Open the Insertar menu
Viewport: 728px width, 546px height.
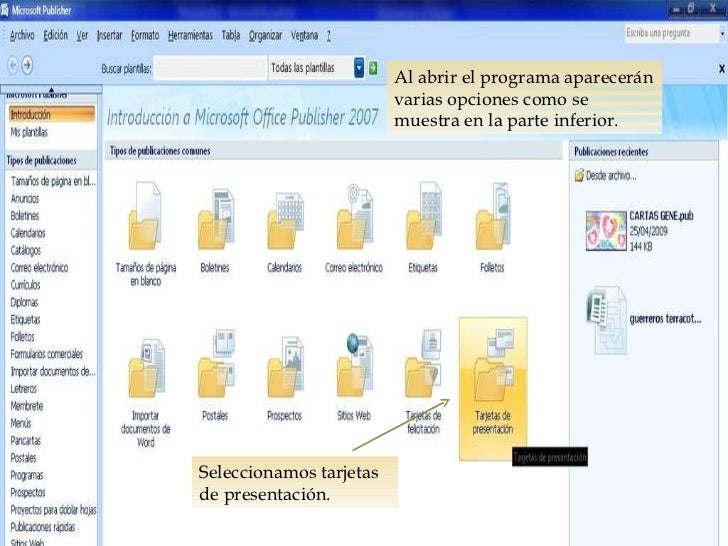110,35
